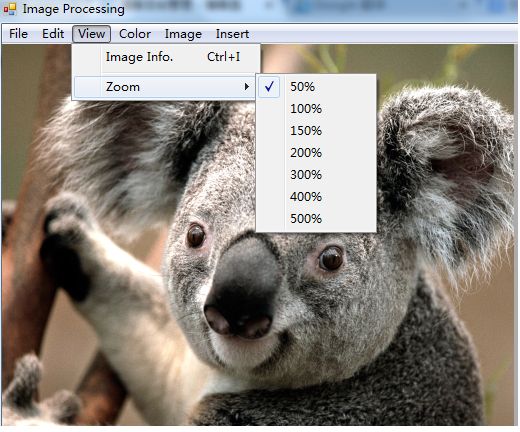Open the Insert menu

232,34
